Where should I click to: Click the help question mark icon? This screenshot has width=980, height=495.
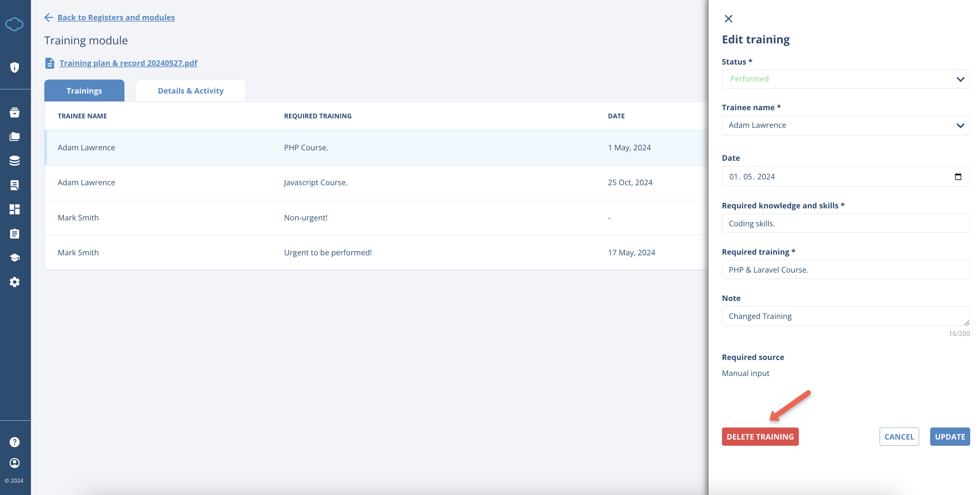(14, 442)
